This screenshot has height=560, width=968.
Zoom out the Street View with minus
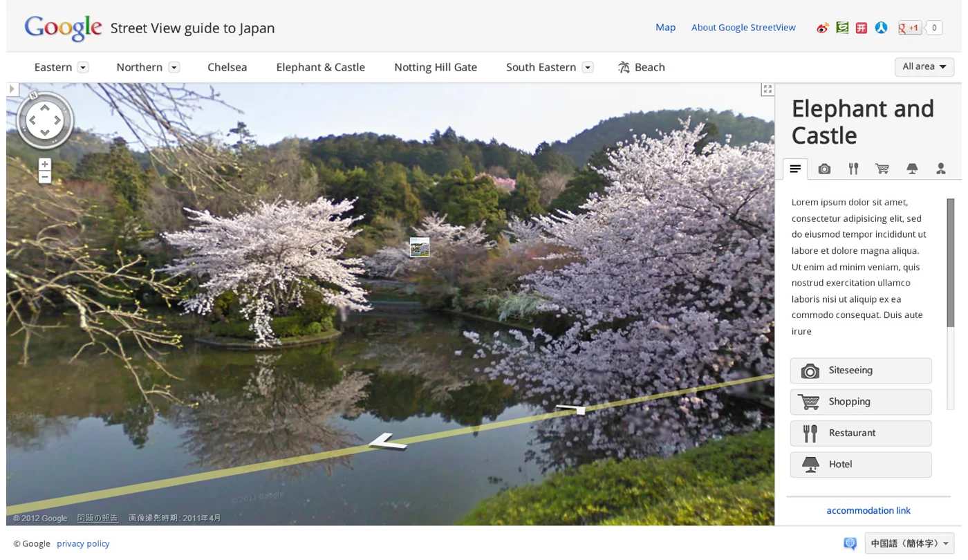pyautogui.click(x=45, y=177)
